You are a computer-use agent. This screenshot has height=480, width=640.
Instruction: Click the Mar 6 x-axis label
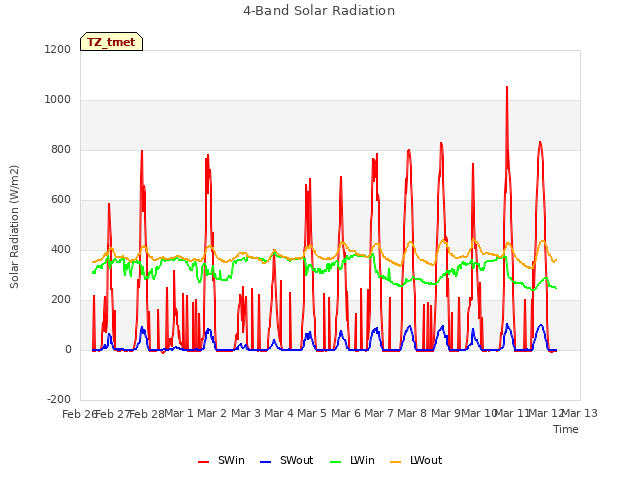(x=346, y=413)
